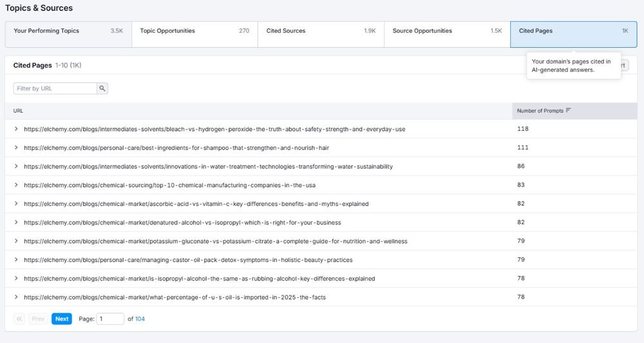This screenshot has width=644, height=343.
Task: Open the what-percentage-of-u-s-oil-is-imported URL
Action: click(175, 297)
